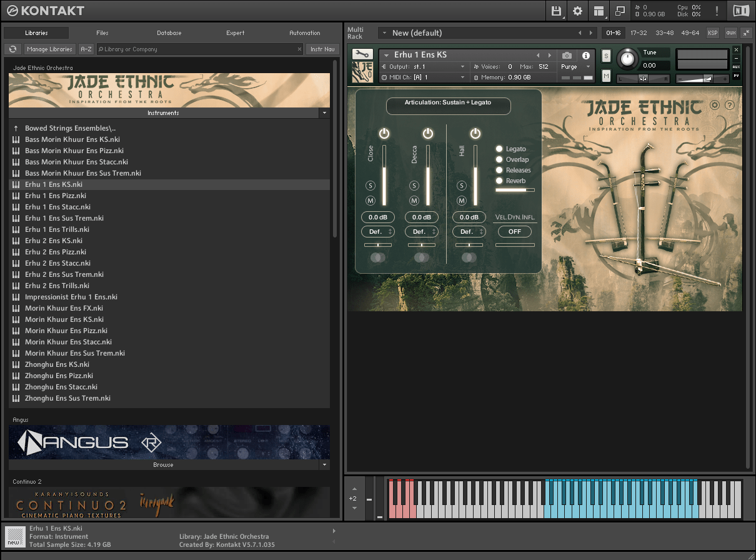Image resolution: width=756 pixels, height=560 pixels.
Task: Open instrument edit mode wrench
Action: (362, 54)
